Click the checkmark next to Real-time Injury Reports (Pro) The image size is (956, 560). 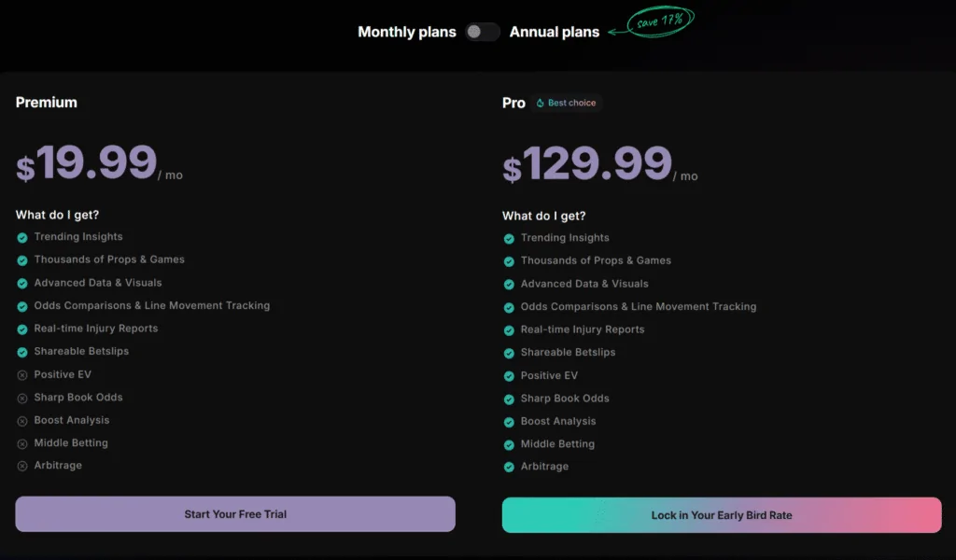click(x=509, y=329)
